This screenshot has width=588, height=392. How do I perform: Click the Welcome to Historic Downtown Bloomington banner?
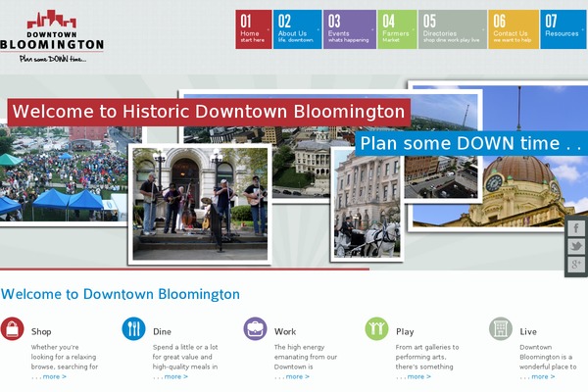click(x=209, y=112)
